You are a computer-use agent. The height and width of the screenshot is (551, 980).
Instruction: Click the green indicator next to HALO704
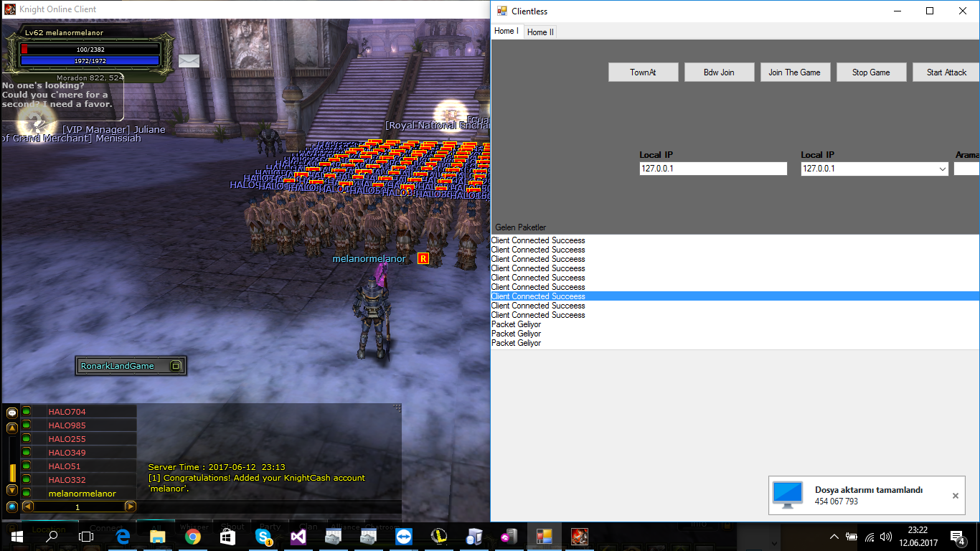(27, 411)
